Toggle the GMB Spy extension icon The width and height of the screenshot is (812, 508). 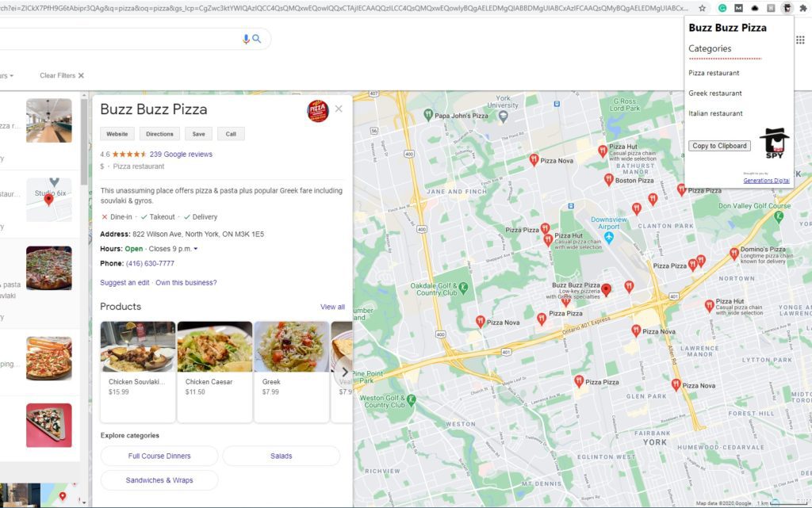[787, 8]
